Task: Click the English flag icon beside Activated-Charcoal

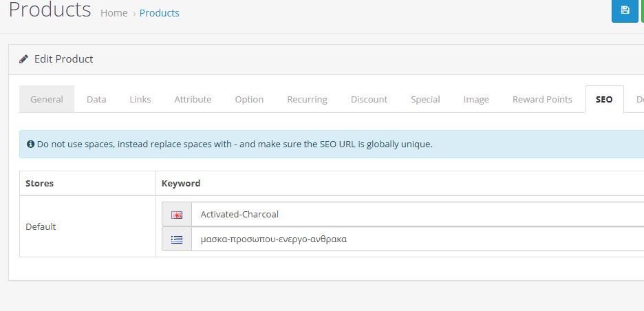Action: [177, 215]
